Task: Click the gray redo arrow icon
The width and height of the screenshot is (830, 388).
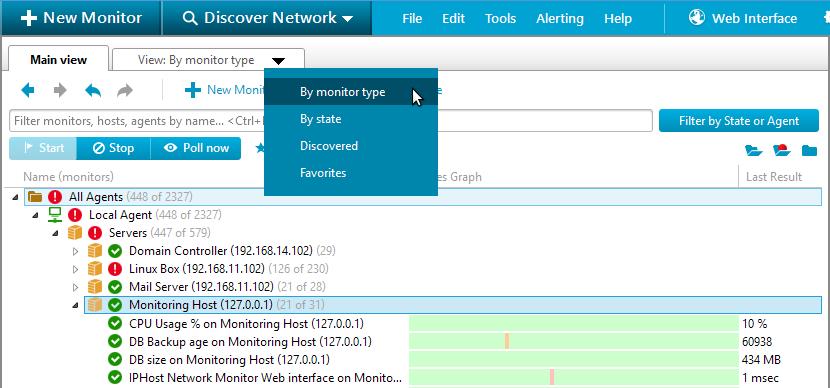Action: [125, 91]
